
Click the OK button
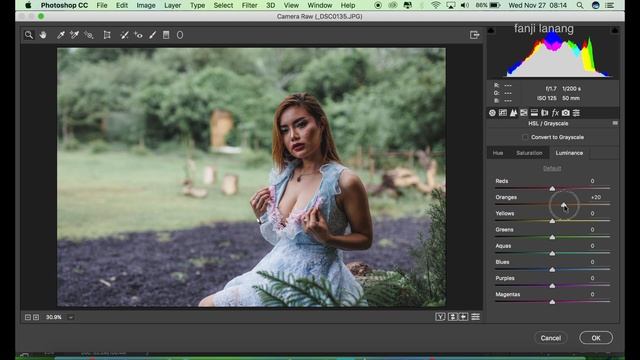pyautogui.click(x=596, y=338)
